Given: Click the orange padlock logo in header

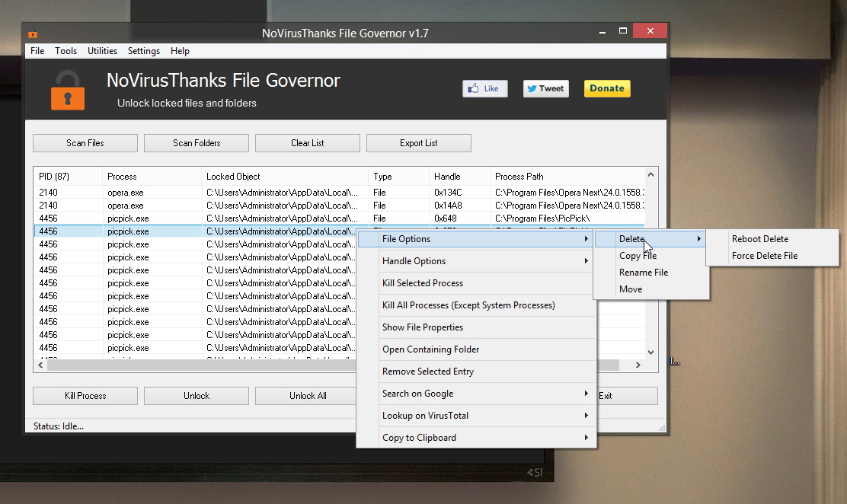Looking at the screenshot, I should pyautogui.click(x=68, y=90).
